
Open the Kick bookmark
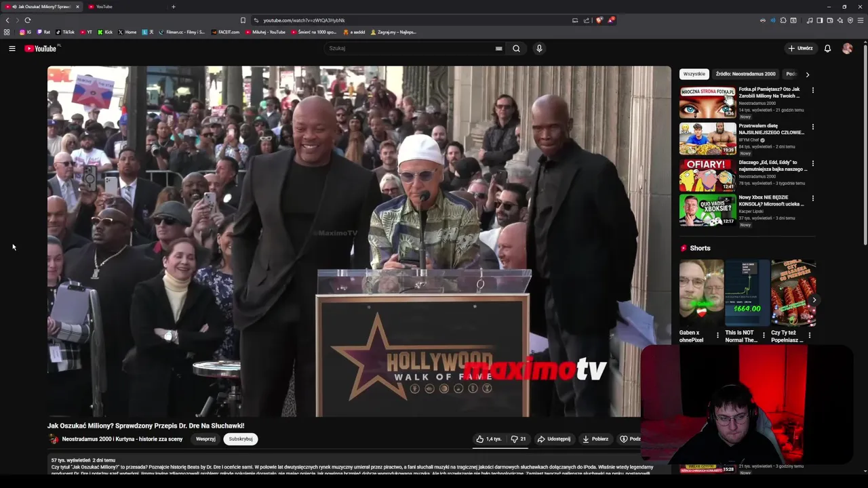[x=105, y=32]
